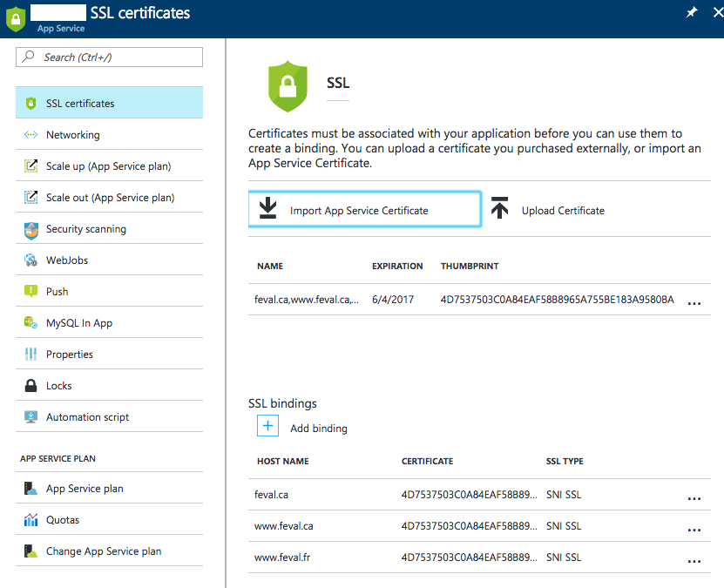Open the WebJobs menu item
724x588 pixels.
point(110,260)
